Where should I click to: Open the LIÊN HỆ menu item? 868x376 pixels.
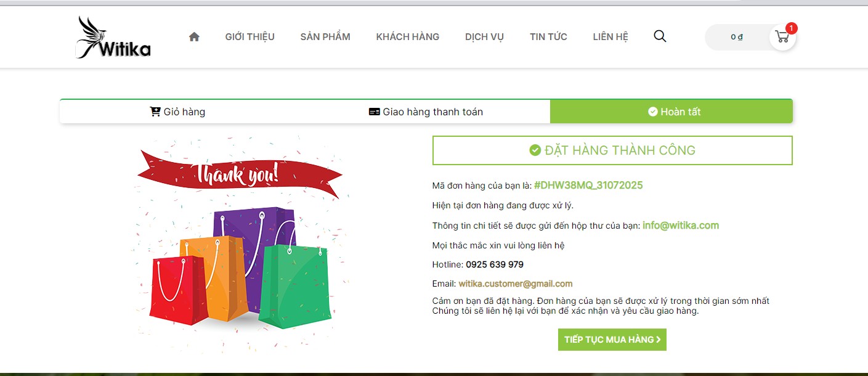click(610, 37)
